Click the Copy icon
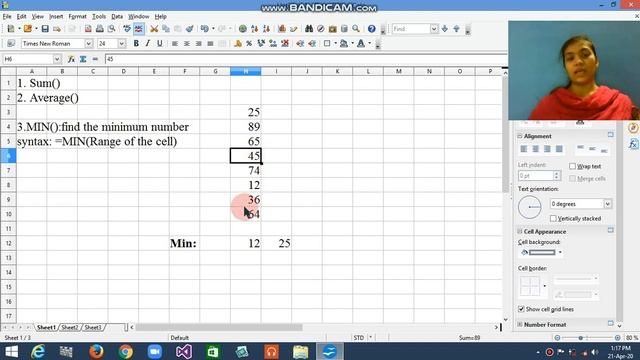Viewport: 640px width, 360px height. click(166, 29)
